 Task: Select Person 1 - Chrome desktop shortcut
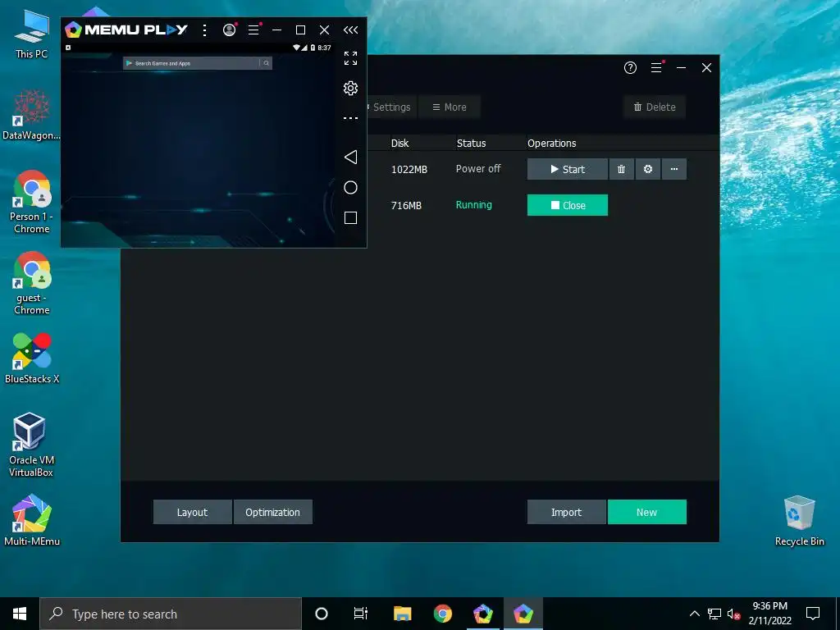(32, 202)
